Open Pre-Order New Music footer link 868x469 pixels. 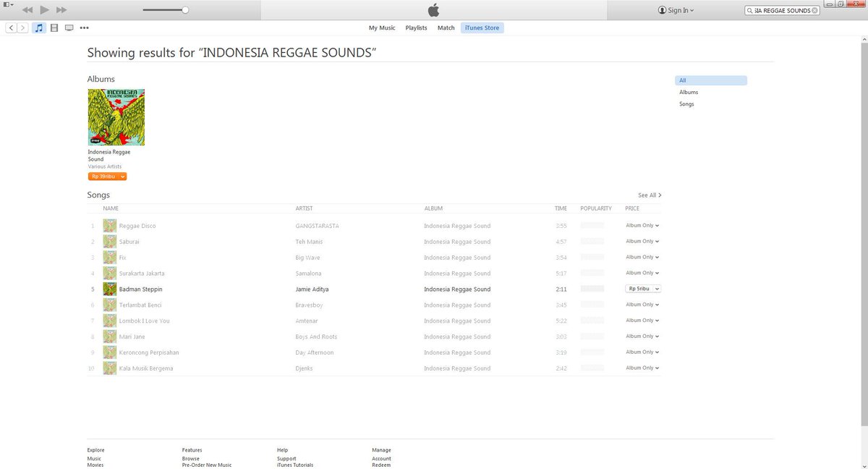tap(207, 465)
